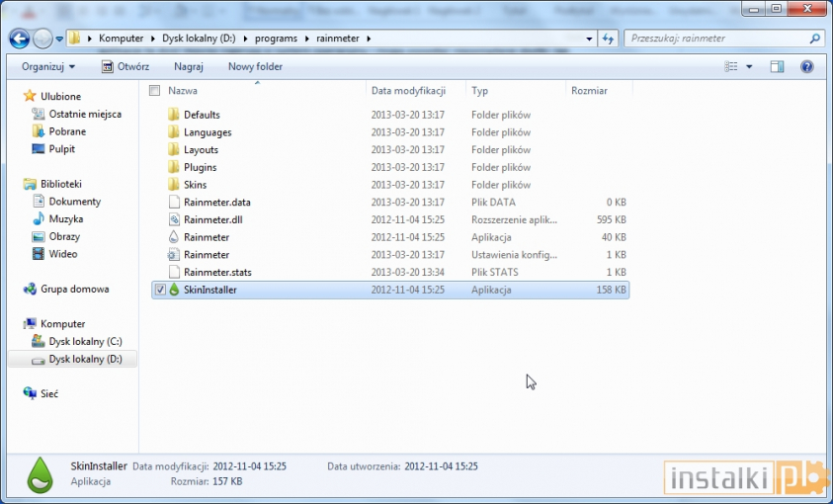Click the Help question mark icon
Image resolution: width=833 pixels, height=504 pixels.
coord(806,66)
